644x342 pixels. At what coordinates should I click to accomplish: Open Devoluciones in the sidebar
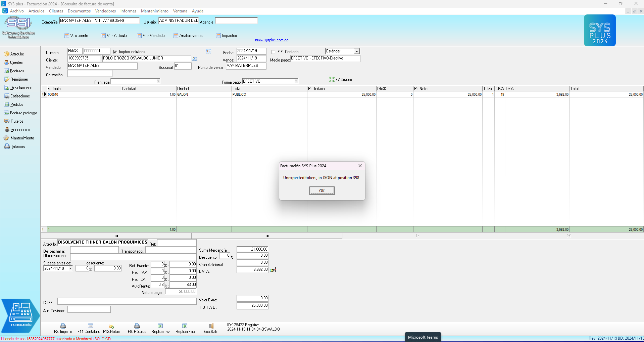[x=18, y=88]
